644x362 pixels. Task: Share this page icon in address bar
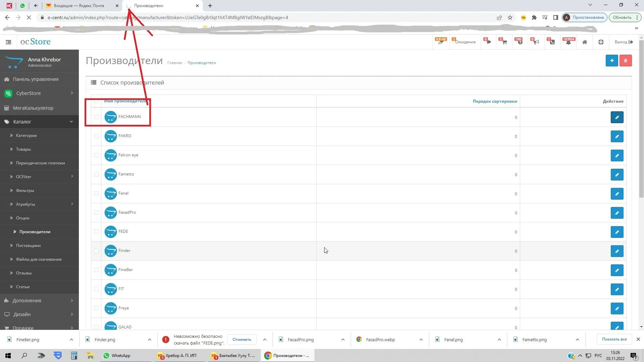point(499,17)
